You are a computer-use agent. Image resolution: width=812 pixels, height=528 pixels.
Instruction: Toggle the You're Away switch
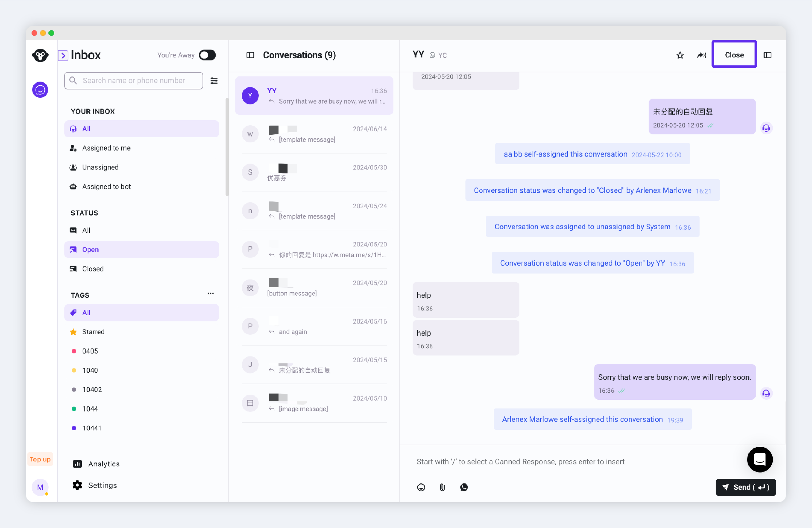click(x=207, y=55)
